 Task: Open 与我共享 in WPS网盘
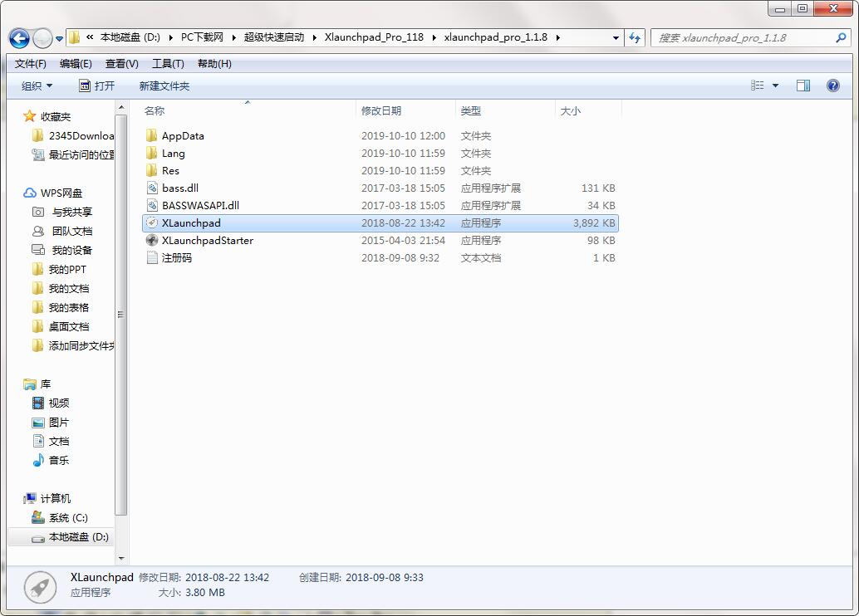[x=62, y=212]
